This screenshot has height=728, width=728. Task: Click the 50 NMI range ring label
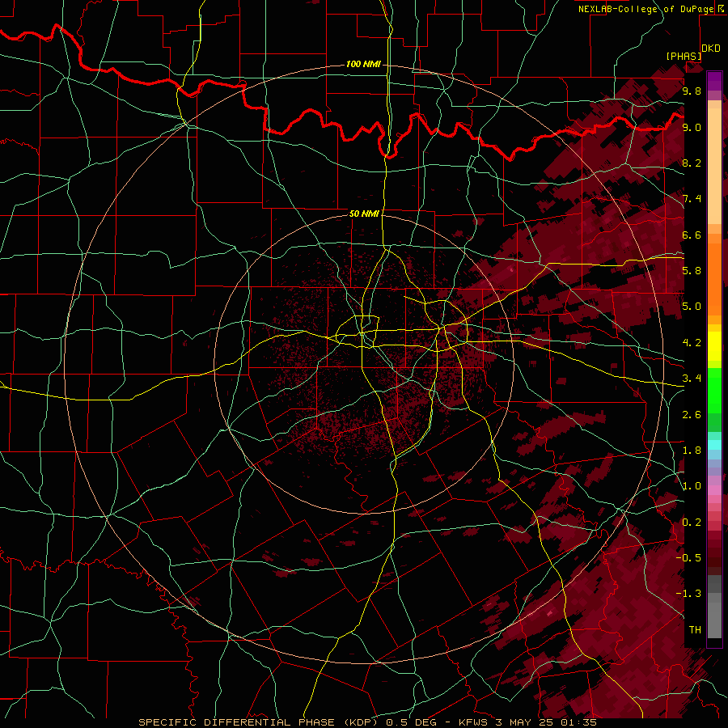click(x=364, y=214)
